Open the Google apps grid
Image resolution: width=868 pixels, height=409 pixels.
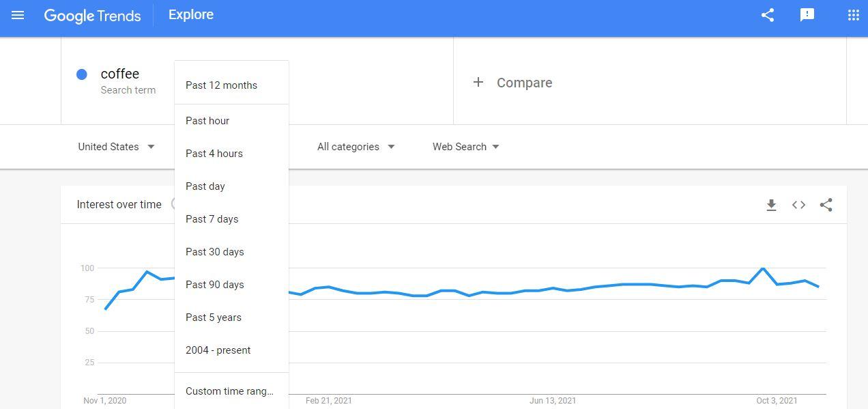(853, 15)
